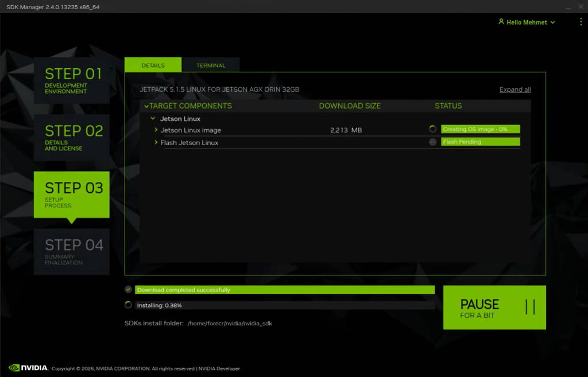This screenshot has width=588, height=377.
Task: Click the spinner icon next to Creating OS image
Action: coord(433,129)
